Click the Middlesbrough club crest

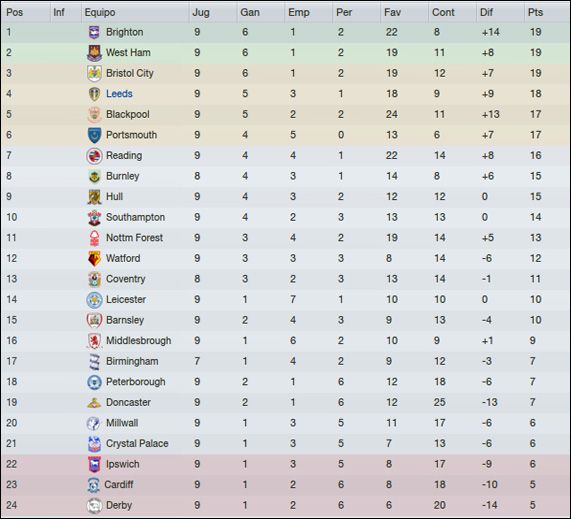94,341
